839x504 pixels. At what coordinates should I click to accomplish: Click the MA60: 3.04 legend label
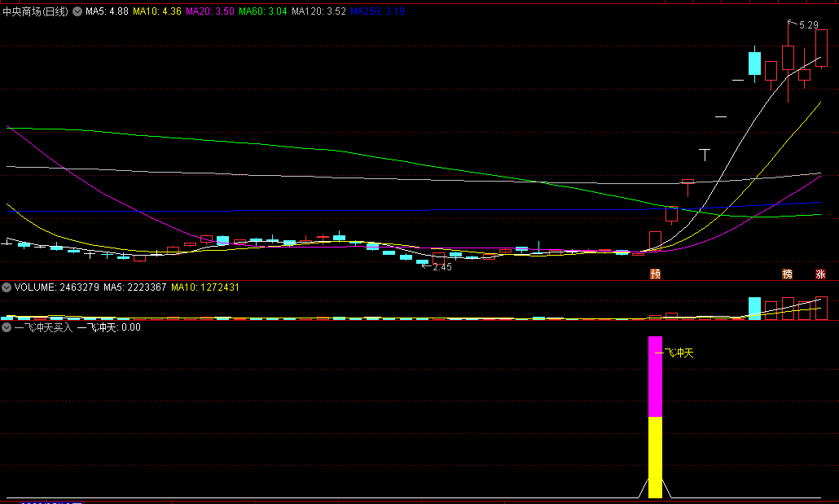coord(263,11)
